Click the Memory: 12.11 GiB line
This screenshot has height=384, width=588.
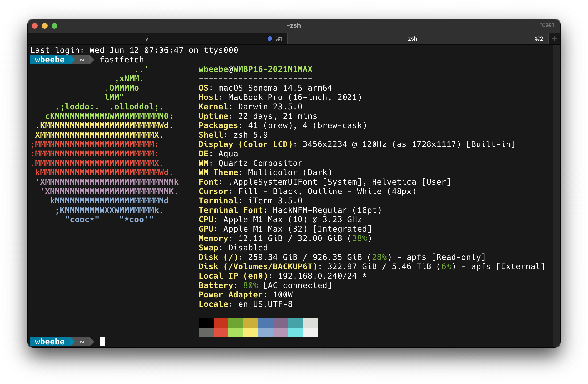pos(285,238)
